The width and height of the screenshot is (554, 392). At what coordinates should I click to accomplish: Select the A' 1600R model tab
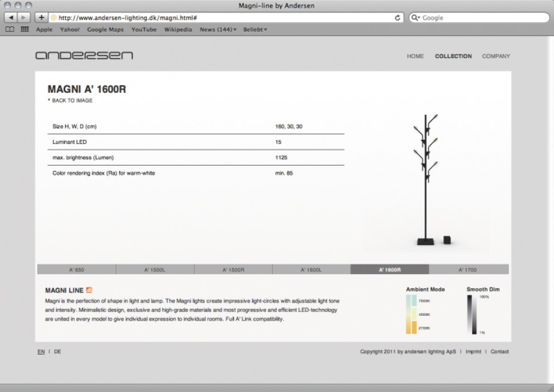click(390, 270)
